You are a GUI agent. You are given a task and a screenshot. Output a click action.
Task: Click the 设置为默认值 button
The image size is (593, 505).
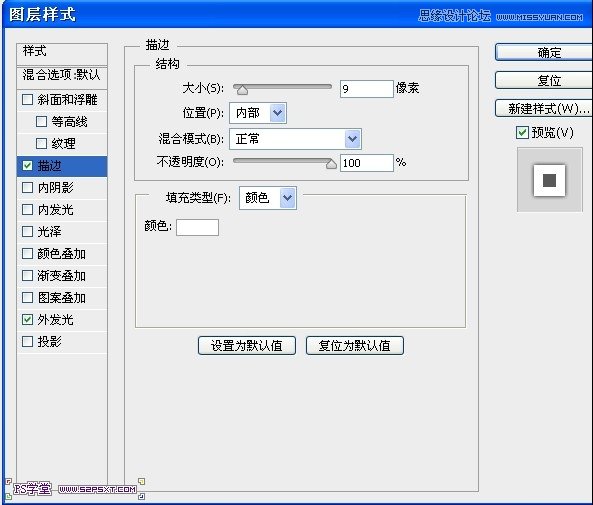pyautogui.click(x=247, y=345)
